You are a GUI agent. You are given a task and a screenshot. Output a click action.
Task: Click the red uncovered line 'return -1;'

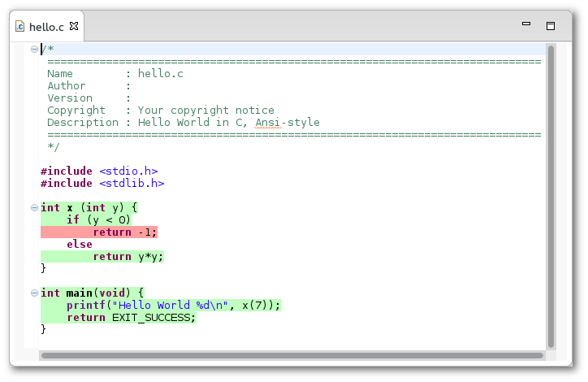[99, 232]
